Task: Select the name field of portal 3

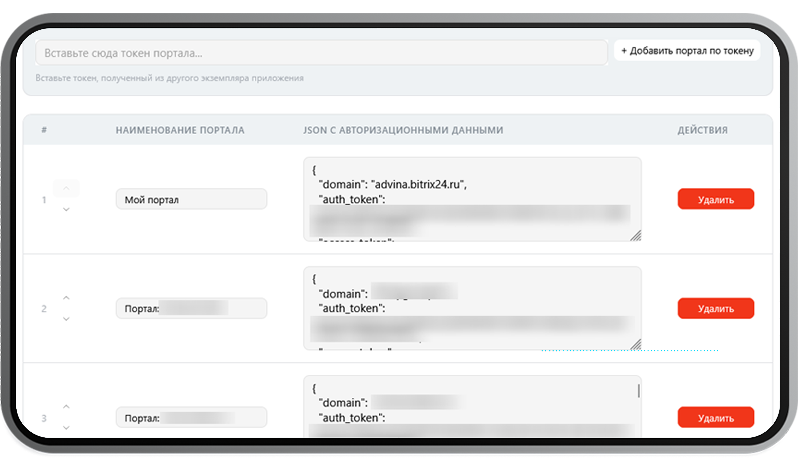Action: pyautogui.click(x=191, y=418)
